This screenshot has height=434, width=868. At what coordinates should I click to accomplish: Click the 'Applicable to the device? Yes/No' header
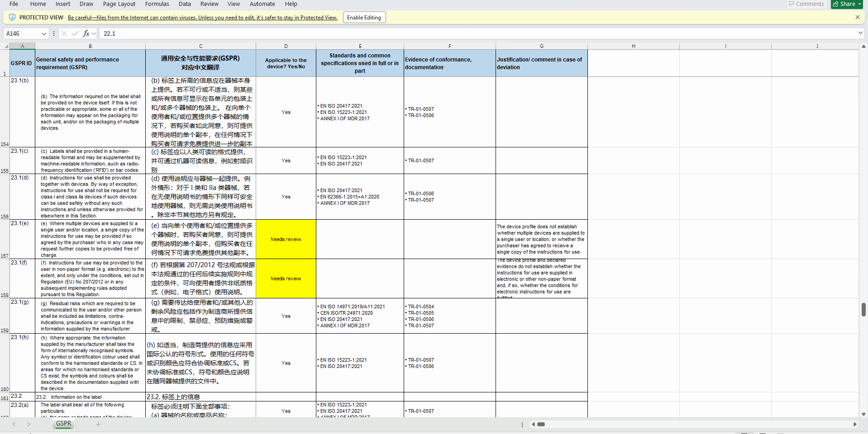click(286, 63)
